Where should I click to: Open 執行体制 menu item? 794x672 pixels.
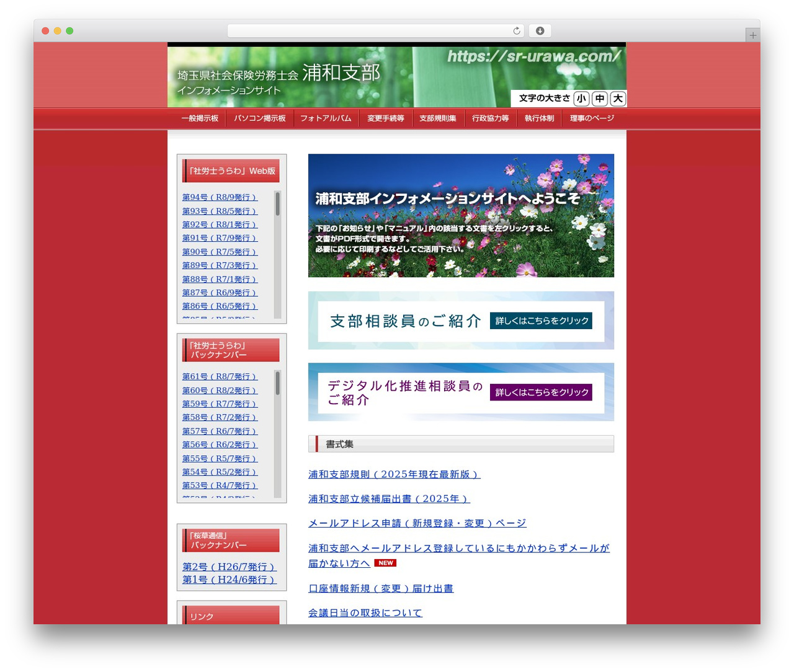(x=540, y=118)
